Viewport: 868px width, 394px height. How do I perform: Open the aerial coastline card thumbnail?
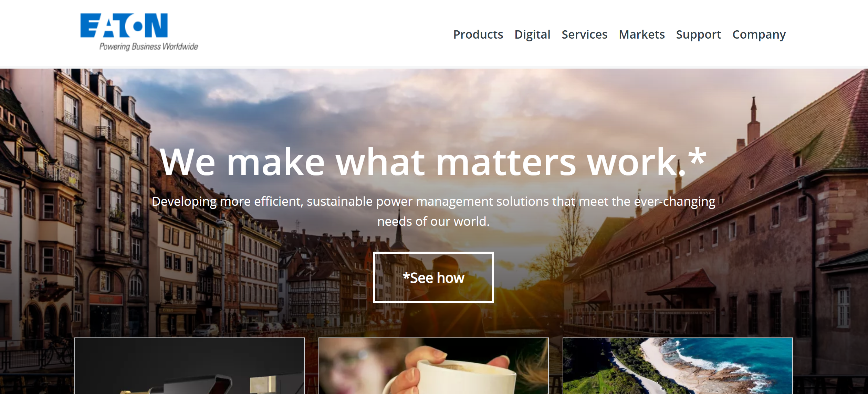pyautogui.click(x=678, y=366)
